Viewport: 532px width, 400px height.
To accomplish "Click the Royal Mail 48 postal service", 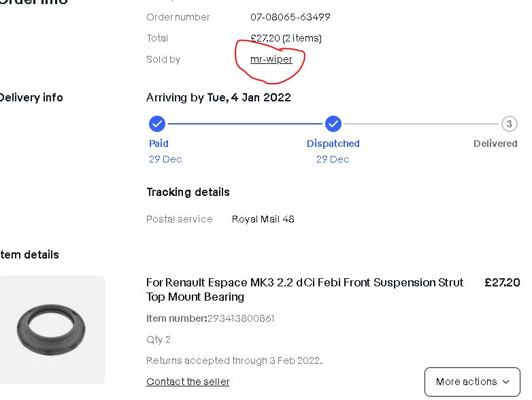I will tap(263, 219).
